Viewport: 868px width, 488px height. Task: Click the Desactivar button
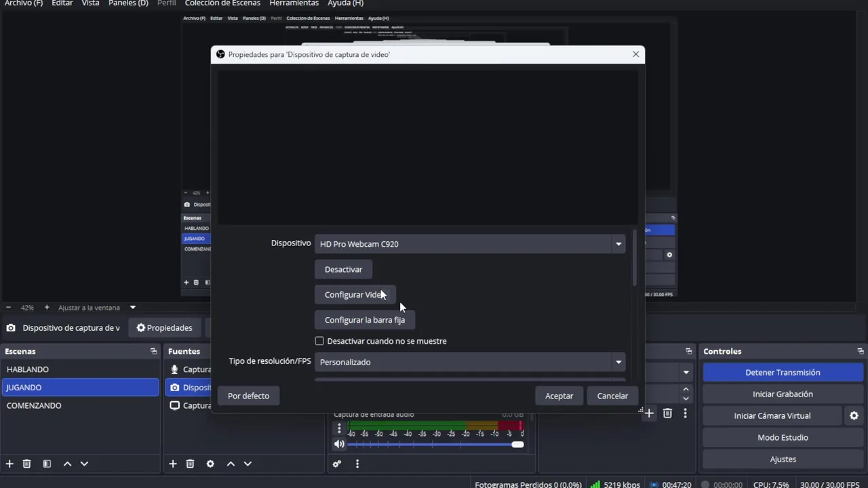click(343, 269)
